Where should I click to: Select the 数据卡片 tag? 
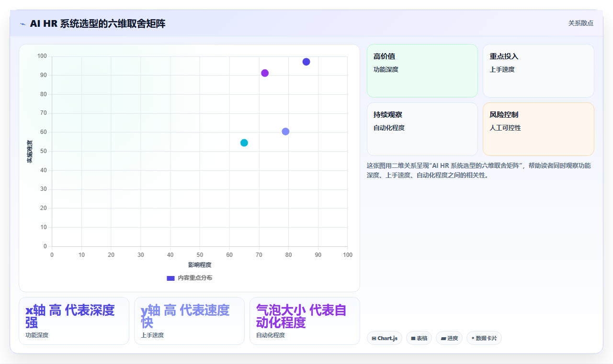pyautogui.click(x=484, y=338)
